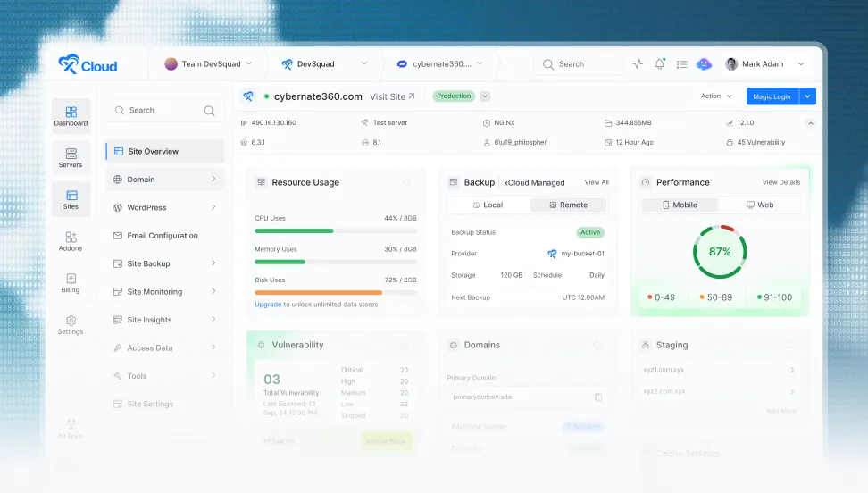Click the Staging panel icon

(x=646, y=345)
